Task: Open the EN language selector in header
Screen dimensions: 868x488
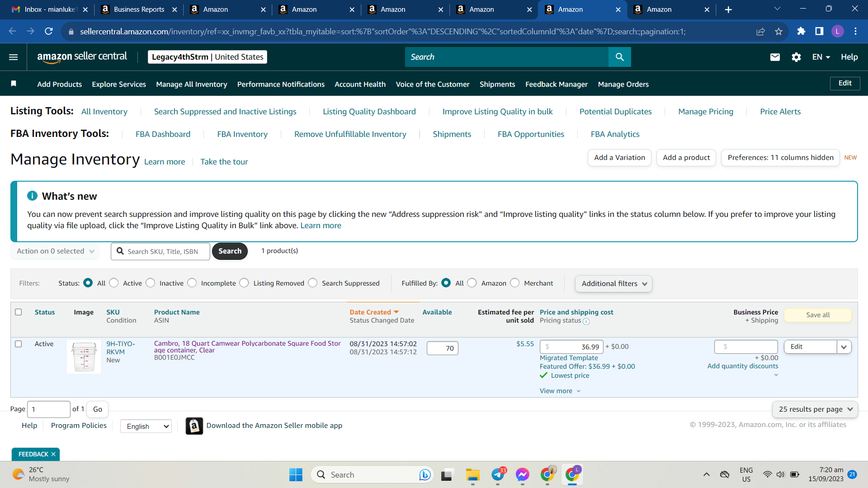Action: coord(821,57)
